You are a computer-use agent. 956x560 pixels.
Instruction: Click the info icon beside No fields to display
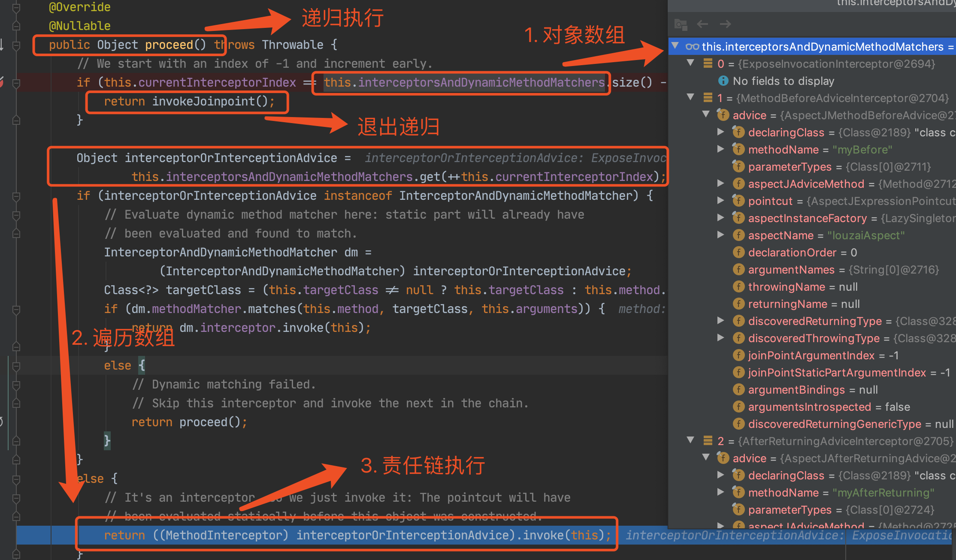click(x=723, y=81)
